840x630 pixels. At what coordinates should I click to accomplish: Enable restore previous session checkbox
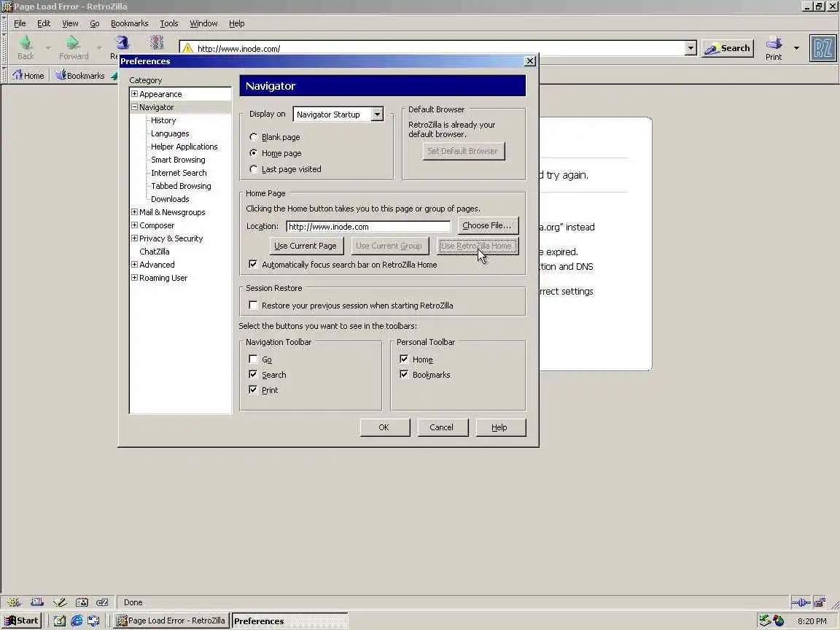(253, 306)
